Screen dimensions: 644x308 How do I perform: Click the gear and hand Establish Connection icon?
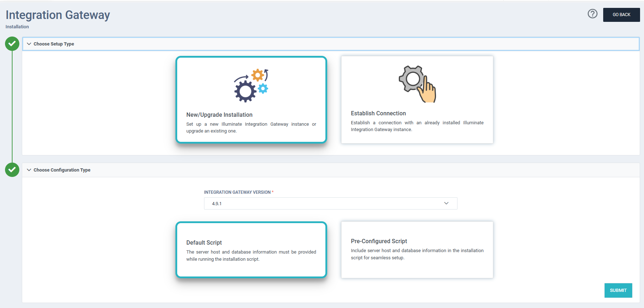[x=417, y=84]
